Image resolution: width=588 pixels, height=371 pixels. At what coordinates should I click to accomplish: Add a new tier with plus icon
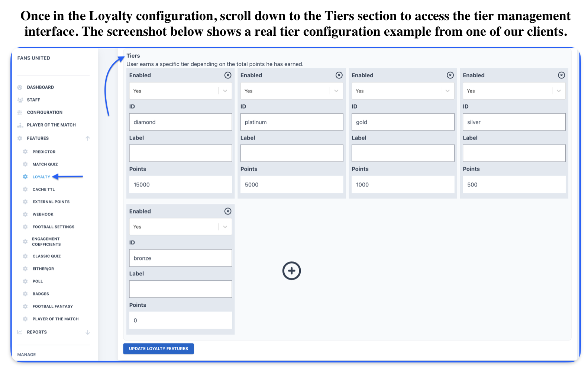[x=292, y=271]
